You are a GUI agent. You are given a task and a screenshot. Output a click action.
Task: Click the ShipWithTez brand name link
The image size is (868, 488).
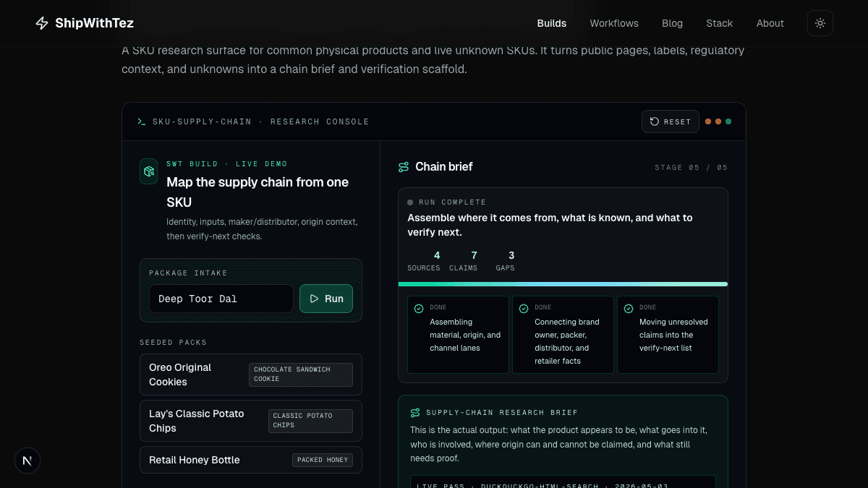[94, 23]
